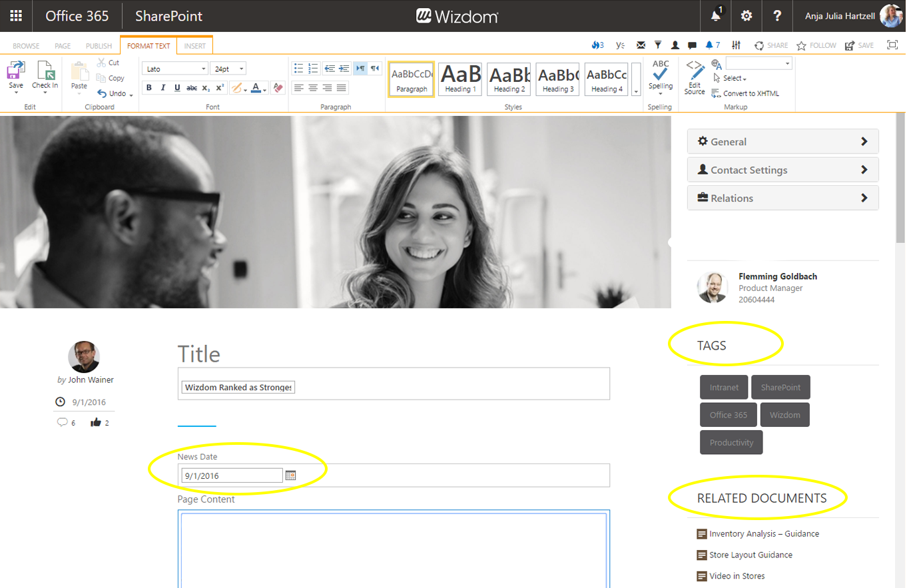This screenshot has width=907, height=588.
Task: Apply the font color
Action: (x=256, y=88)
